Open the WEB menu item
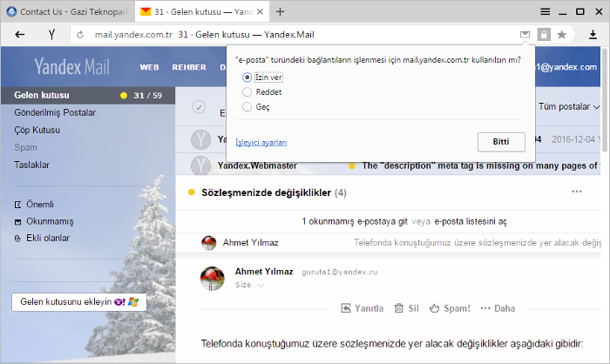 (x=149, y=67)
